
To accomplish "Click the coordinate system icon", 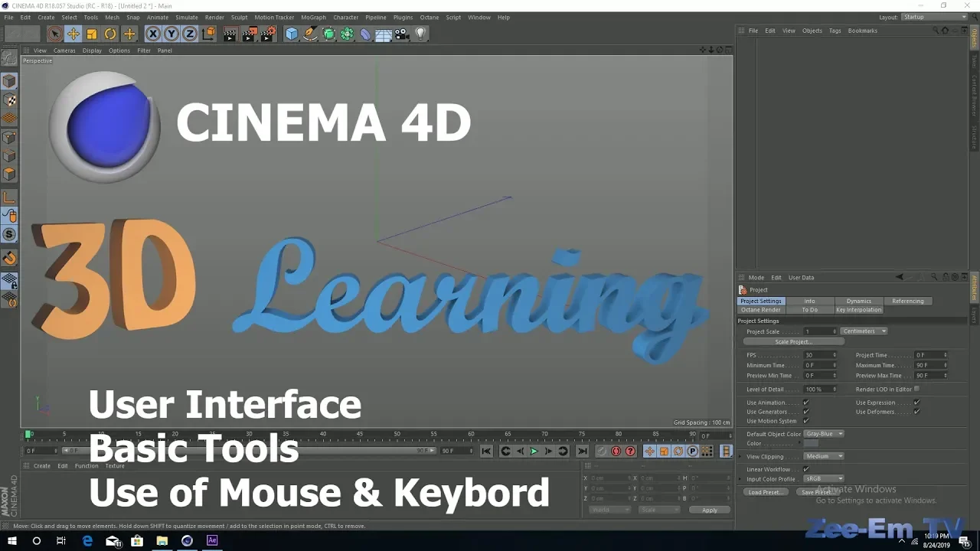I will pyautogui.click(x=208, y=34).
